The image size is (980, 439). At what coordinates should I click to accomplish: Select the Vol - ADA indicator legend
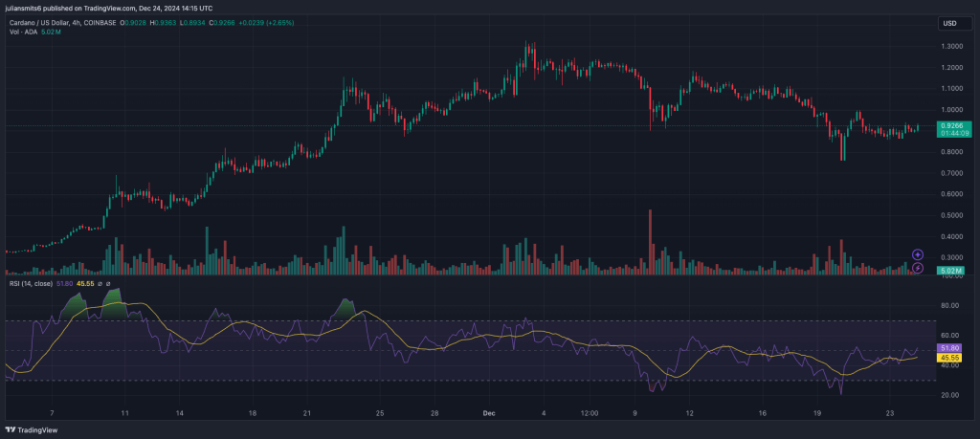tap(24, 32)
